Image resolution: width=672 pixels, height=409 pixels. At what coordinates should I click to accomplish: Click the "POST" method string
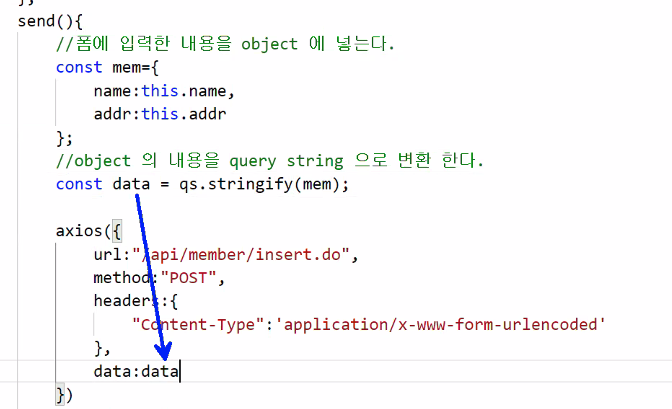189,278
